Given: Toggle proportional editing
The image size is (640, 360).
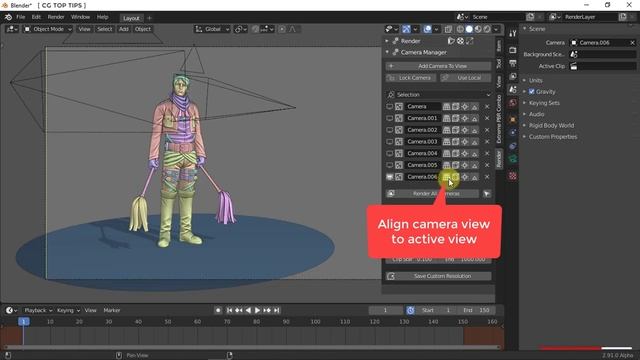Looking at the screenshot, I should (282, 29).
